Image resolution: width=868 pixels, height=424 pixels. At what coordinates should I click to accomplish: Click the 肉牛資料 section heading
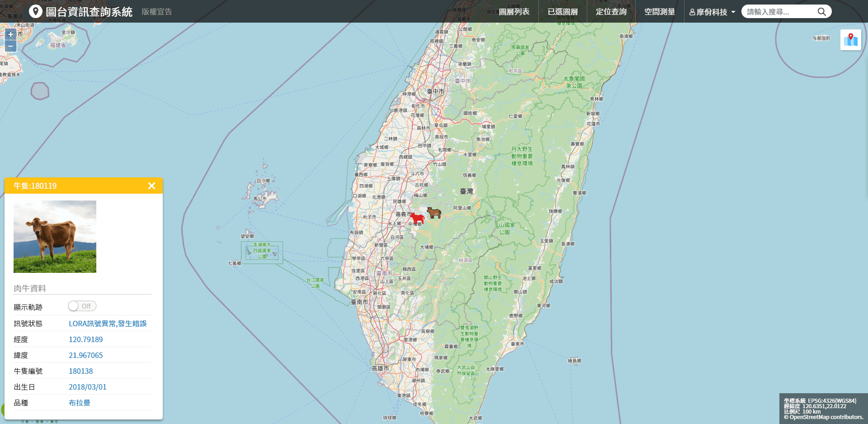tap(30, 288)
